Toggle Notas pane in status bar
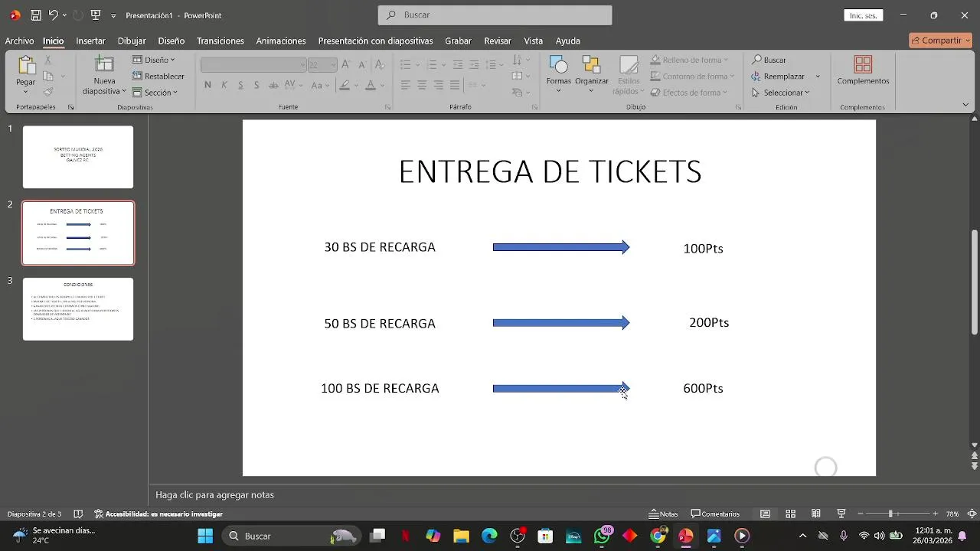This screenshot has height=551, width=980. pyautogui.click(x=663, y=514)
